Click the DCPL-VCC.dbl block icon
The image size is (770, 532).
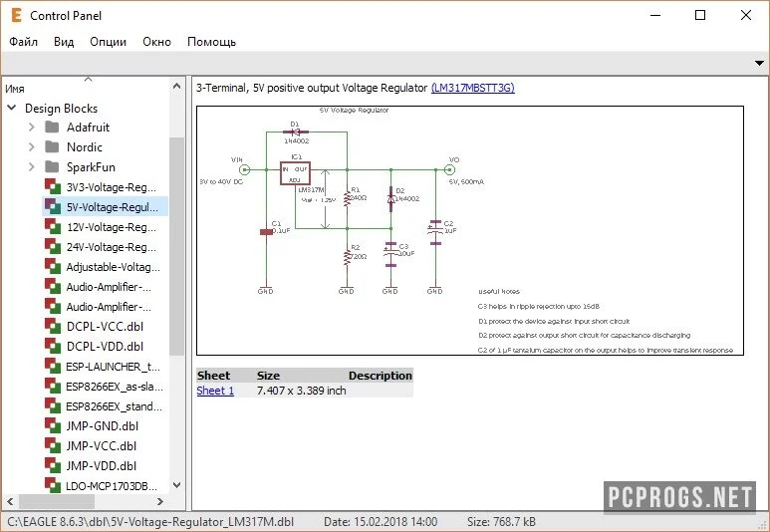pos(53,326)
